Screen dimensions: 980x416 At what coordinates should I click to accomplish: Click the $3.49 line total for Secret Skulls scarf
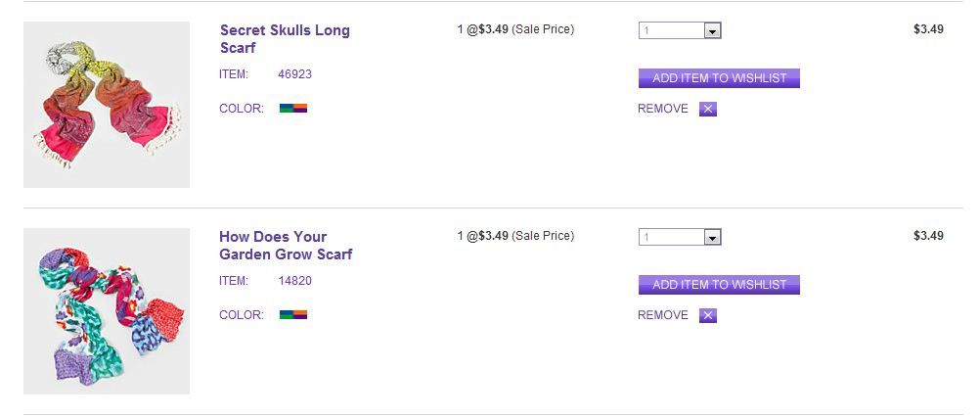click(927, 29)
